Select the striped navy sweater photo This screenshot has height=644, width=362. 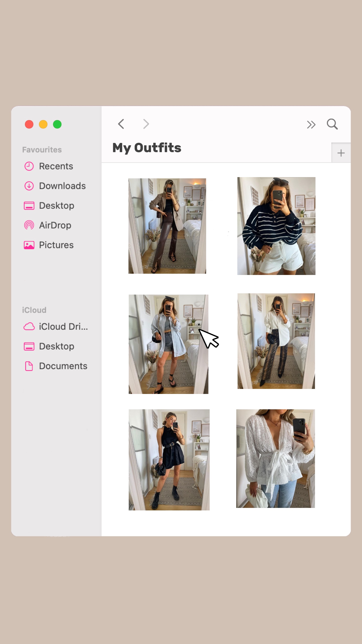click(276, 226)
